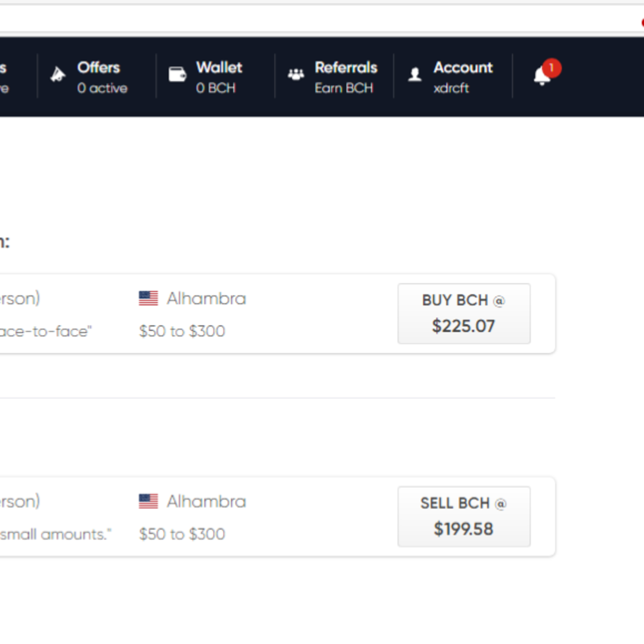
Task: Click the wallet icon in navigation bar
Action: tap(177, 74)
